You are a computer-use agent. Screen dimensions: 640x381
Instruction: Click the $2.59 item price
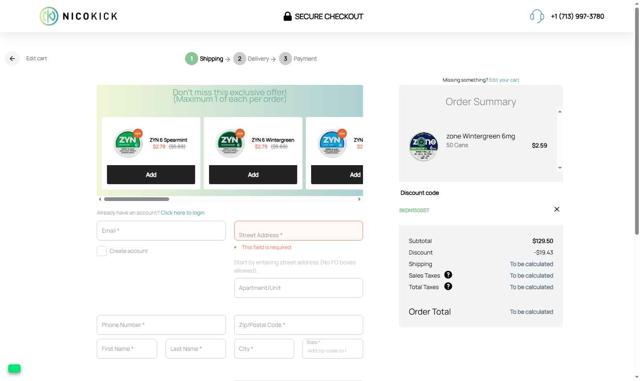pos(539,145)
